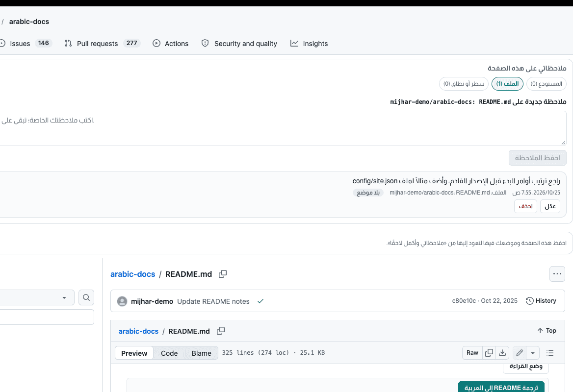Image resolution: width=573 pixels, height=392 pixels.
Task: Open the Pull requests tab
Action: pos(103,44)
